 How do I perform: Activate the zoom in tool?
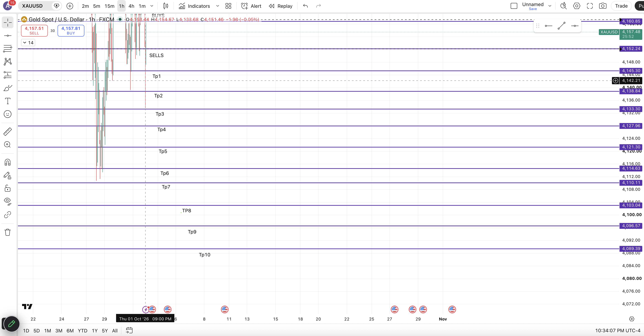[7, 144]
